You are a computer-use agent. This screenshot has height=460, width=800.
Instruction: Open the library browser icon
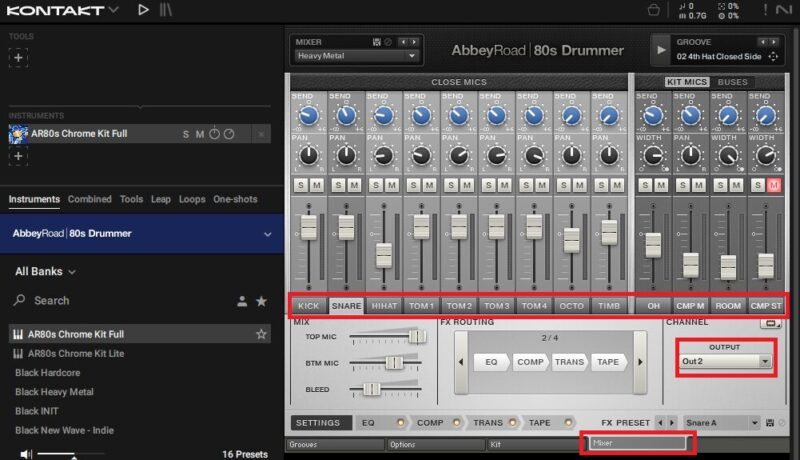point(166,10)
